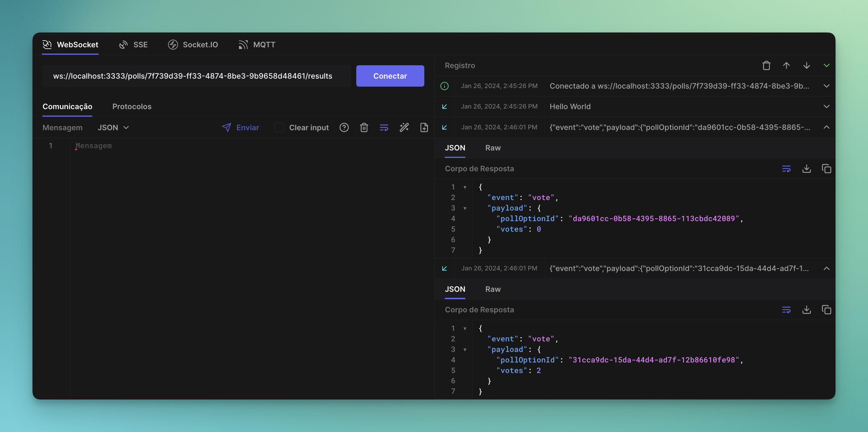Copy the first response body
Screen dimensions: 868x432
(826, 169)
